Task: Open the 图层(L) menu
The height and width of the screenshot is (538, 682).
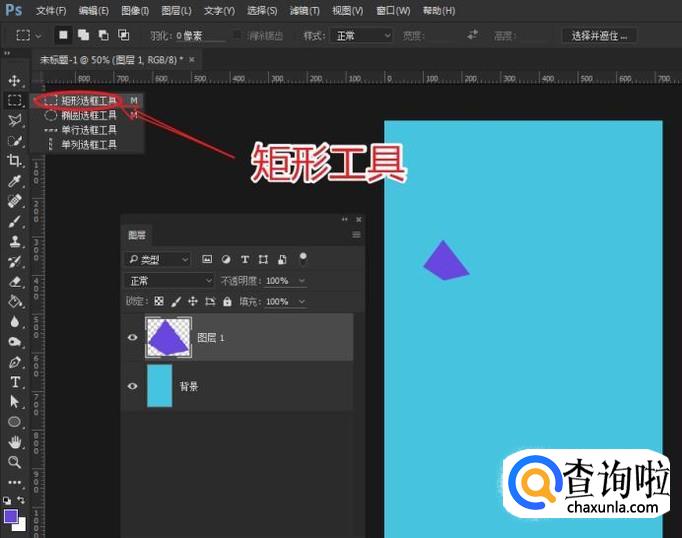Action: tap(176, 11)
